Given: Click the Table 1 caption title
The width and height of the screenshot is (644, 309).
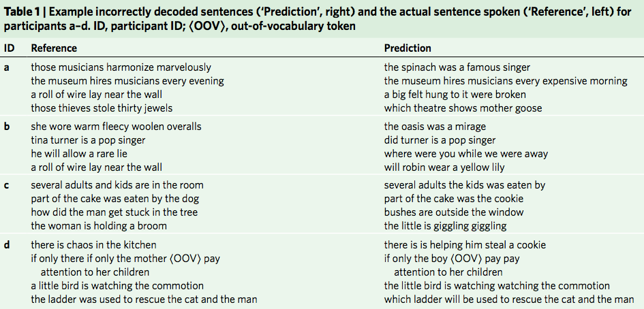Looking at the screenshot, I should coord(318,19).
